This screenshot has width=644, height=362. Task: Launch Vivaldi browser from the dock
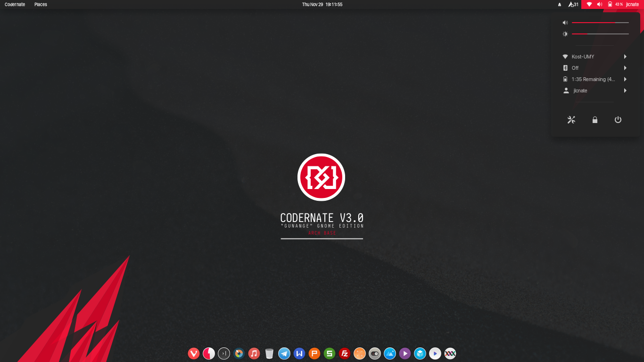tap(194, 354)
